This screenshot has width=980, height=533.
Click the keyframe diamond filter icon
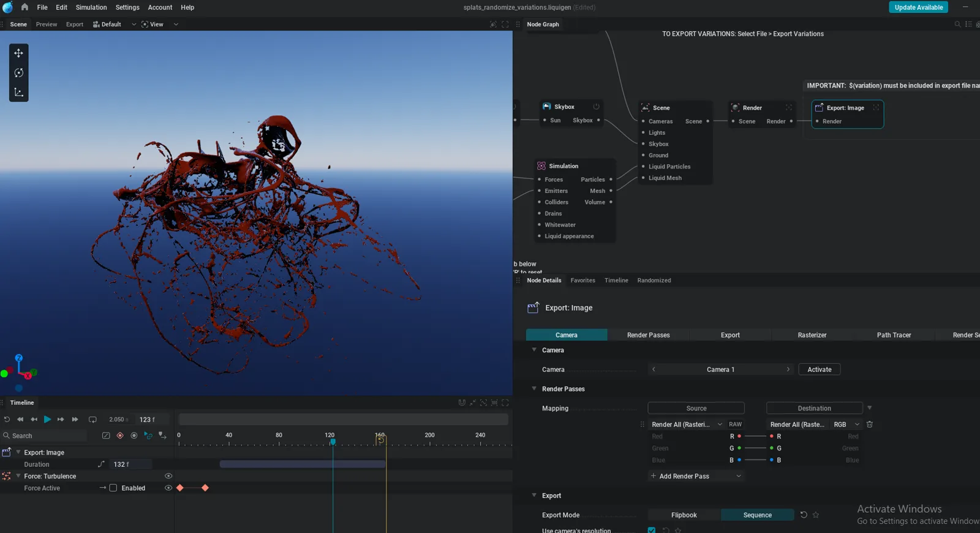(x=120, y=436)
